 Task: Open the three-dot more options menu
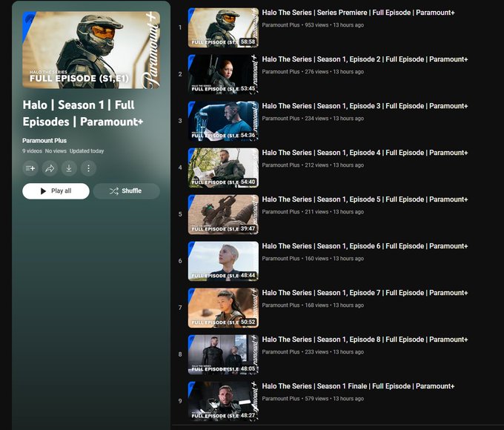(88, 168)
